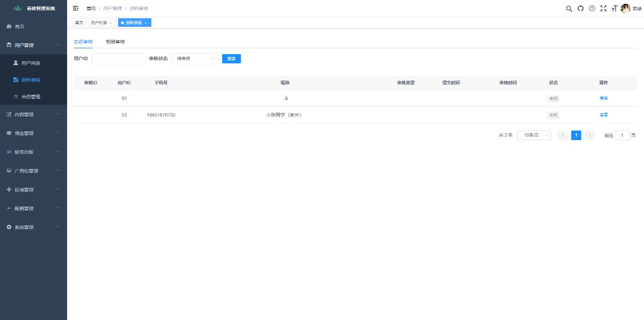The width and height of the screenshot is (644, 320).
Task: Expand the 内容管理 menu arrow
Action: point(58,114)
